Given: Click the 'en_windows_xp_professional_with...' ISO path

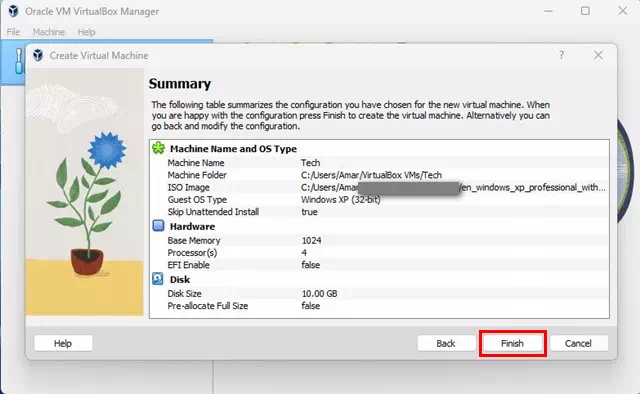Looking at the screenshot, I should pos(532,187).
